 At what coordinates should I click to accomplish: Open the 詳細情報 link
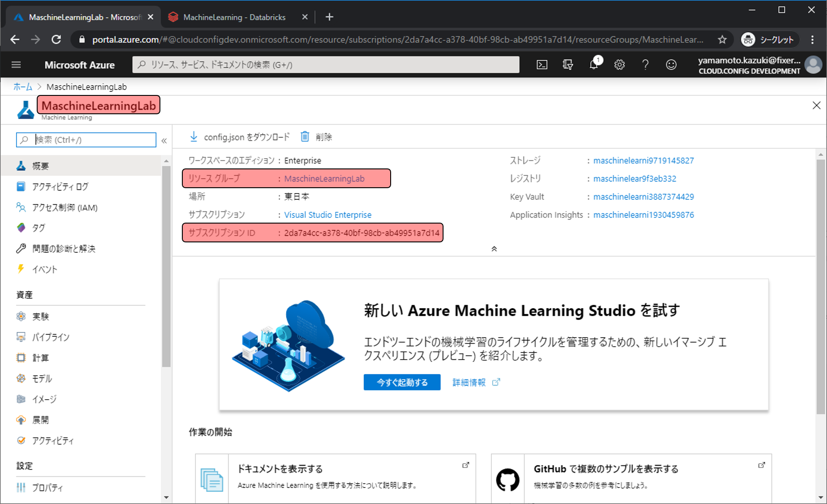pyautogui.click(x=476, y=382)
